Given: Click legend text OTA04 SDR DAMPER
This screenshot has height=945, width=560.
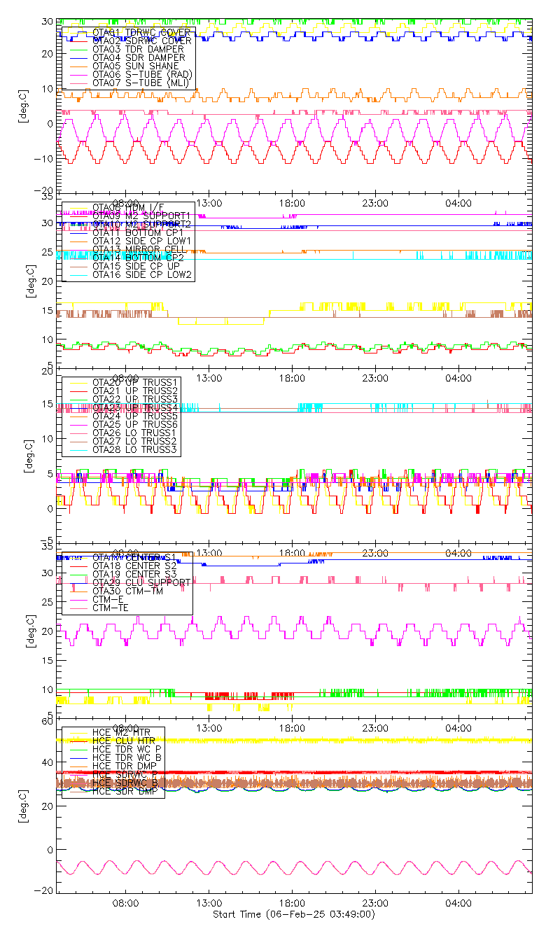Looking at the screenshot, I should coord(139,57).
